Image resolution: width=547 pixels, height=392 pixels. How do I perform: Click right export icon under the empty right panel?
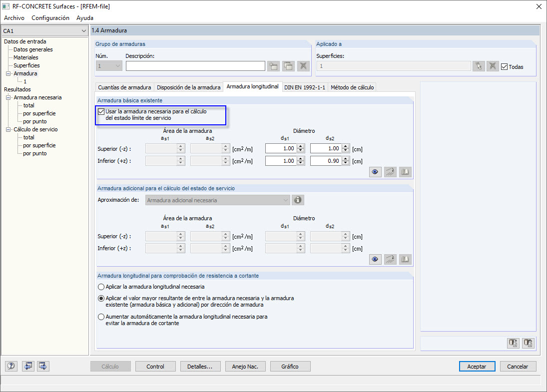coord(528,343)
